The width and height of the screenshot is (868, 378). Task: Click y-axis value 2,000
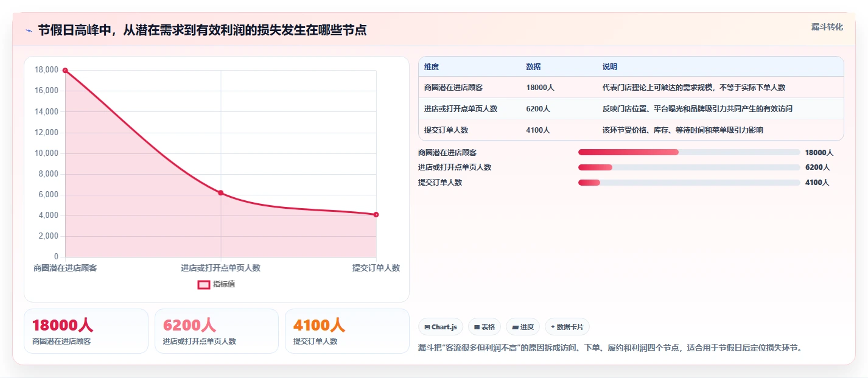(x=49, y=236)
